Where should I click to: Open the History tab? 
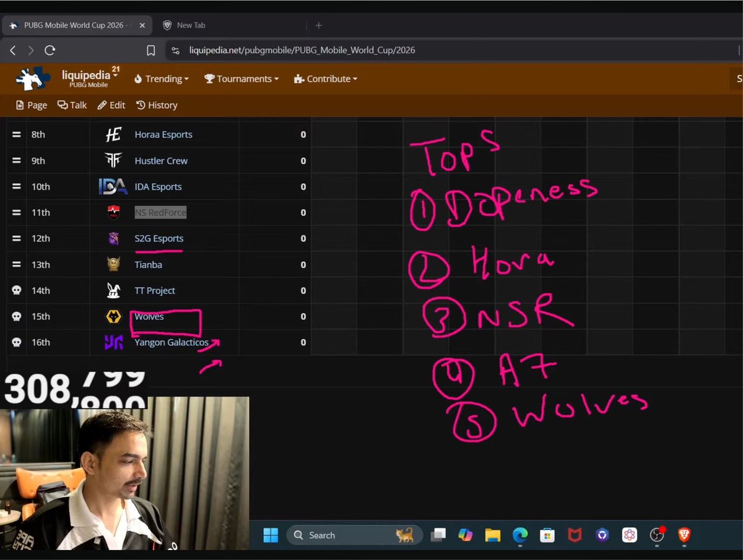pos(157,105)
